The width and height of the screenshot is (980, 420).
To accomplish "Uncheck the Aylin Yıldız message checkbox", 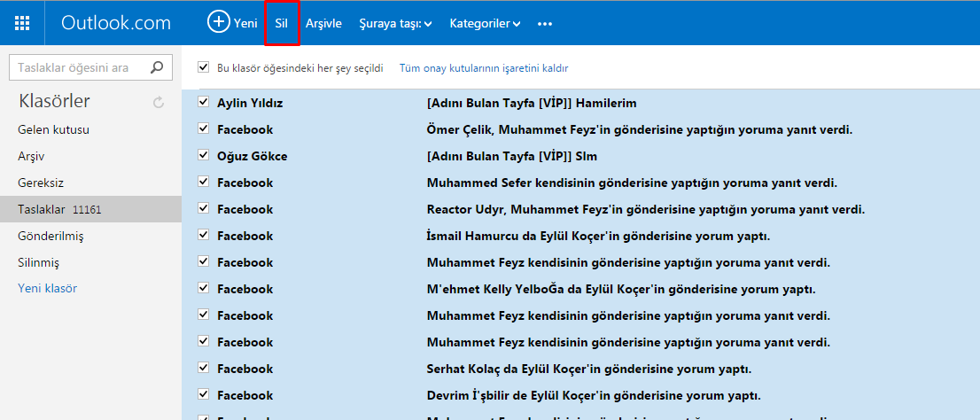I will point(203,103).
